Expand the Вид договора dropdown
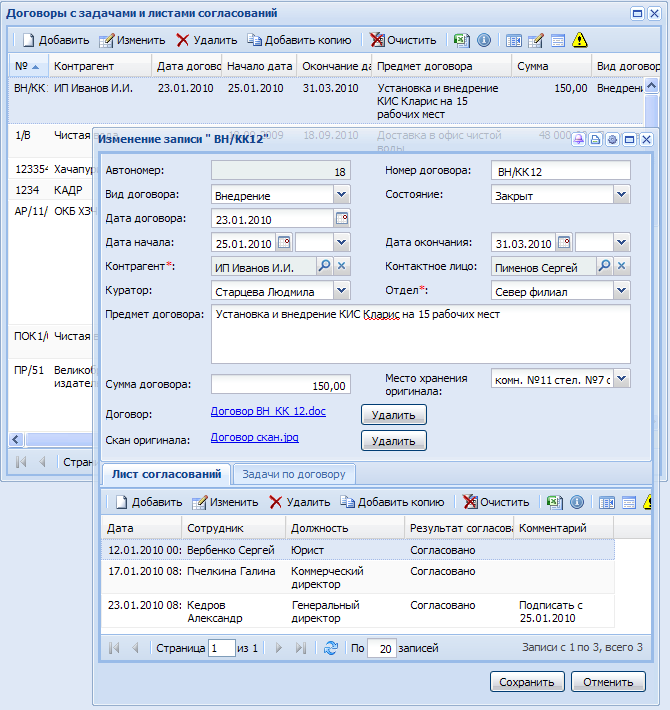 pos(342,194)
